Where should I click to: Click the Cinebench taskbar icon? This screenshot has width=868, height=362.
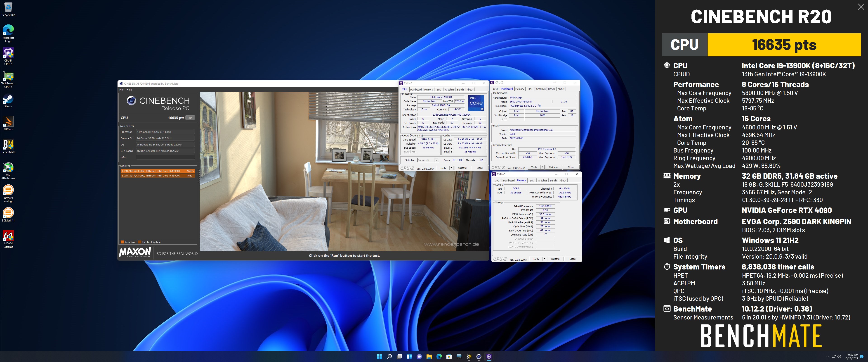[x=479, y=357]
